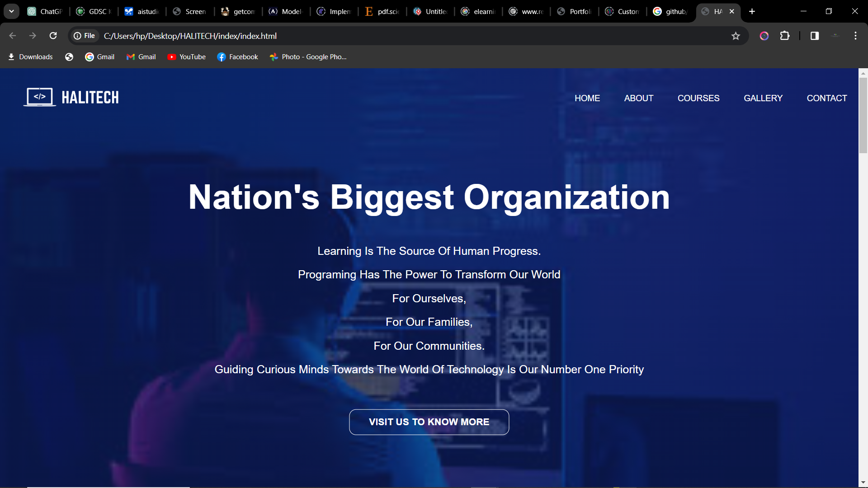The image size is (868, 488).
Task: Click the vertical page scrollbar thumb
Action: (x=863, y=115)
